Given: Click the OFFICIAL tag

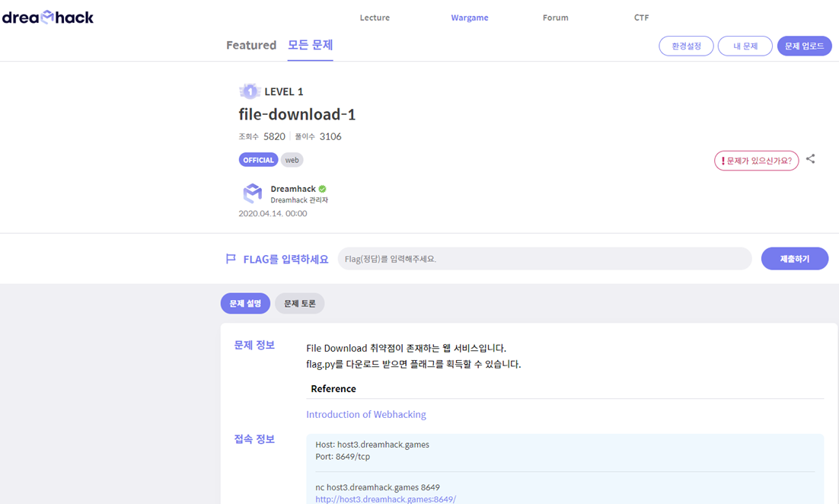Looking at the screenshot, I should click(x=258, y=160).
